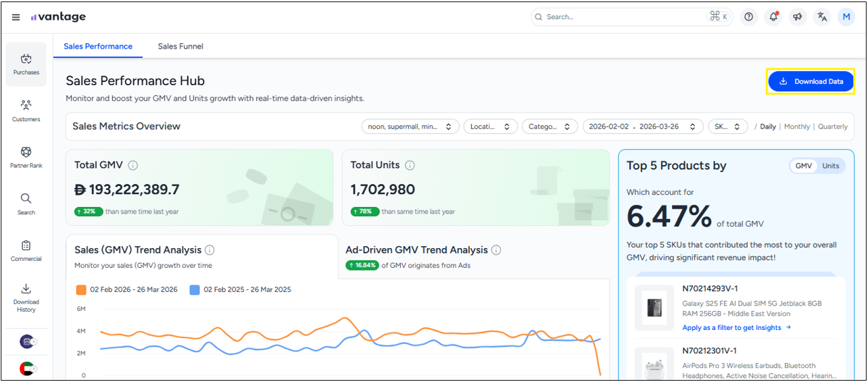Open the language translation icon
The width and height of the screenshot is (868, 382).
click(x=822, y=17)
